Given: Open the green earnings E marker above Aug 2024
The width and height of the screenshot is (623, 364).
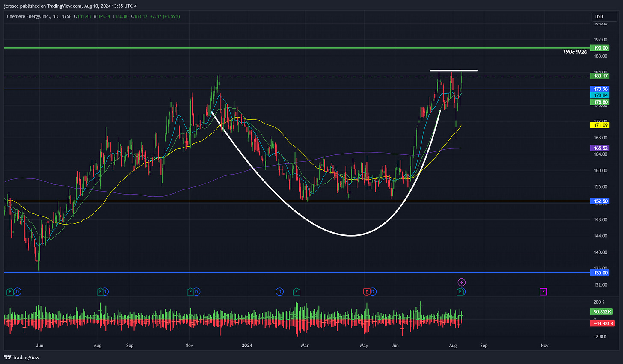Looking at the screenshot, I should [460, 292].
